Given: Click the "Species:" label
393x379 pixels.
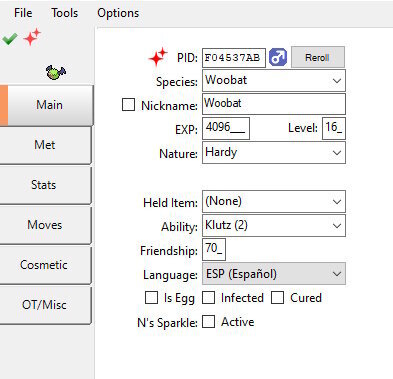Looking at the screenshot, I should tap(177, 82).
